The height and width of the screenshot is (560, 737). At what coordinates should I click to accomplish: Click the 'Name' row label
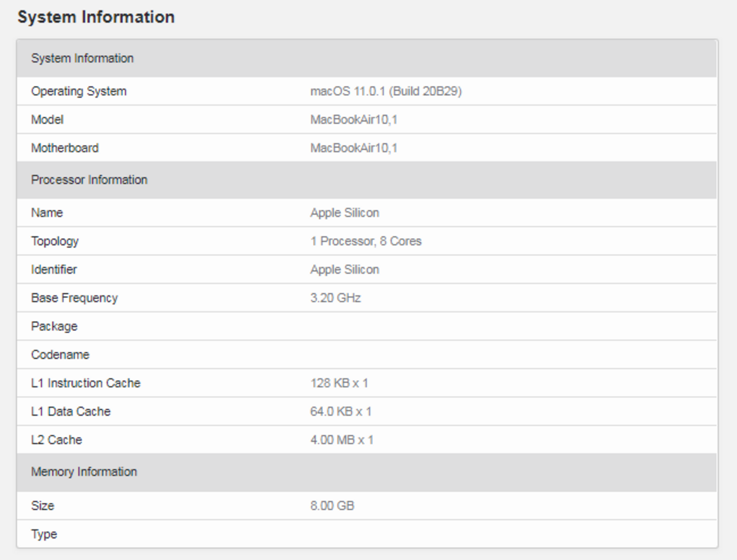(47, 213)
